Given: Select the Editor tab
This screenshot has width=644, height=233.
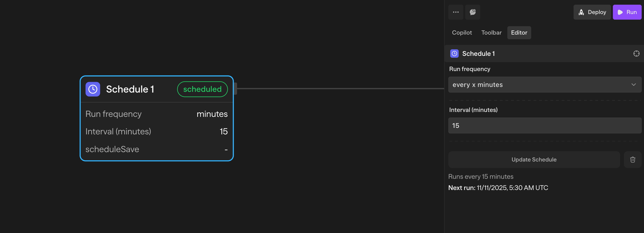Looking at the screenshot, I should click(x=519, y=33).
